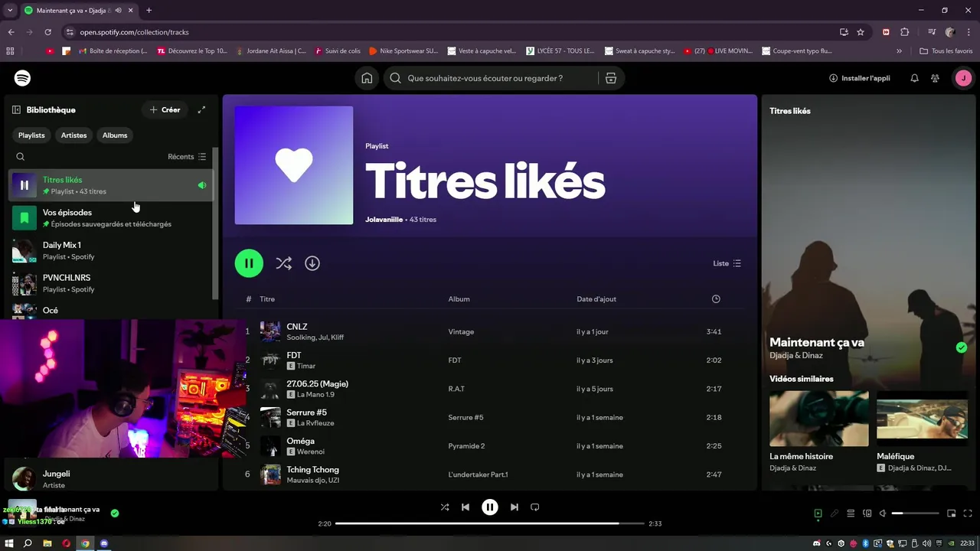Open the mini player
980x551 pixels.
952,514
